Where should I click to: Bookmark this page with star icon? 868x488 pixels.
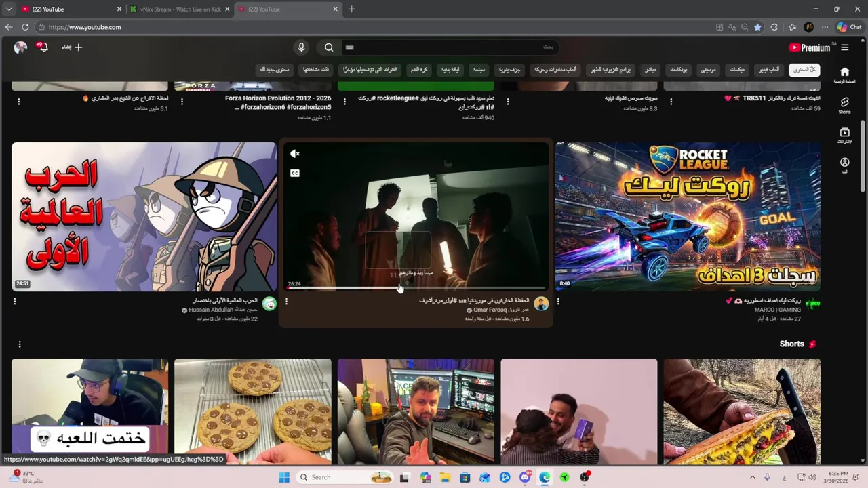click(x=757, y=27)
